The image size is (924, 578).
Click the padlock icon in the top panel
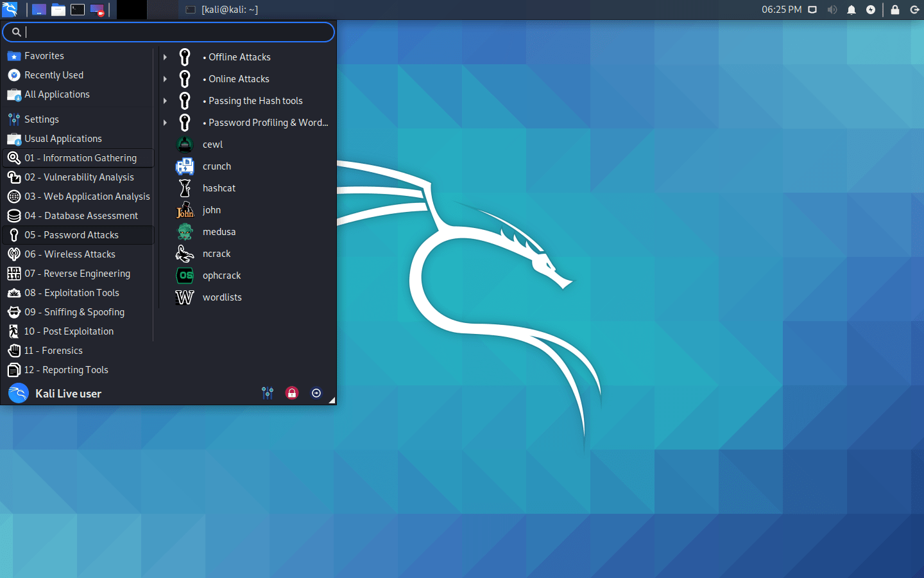click(x=895, y=10)
